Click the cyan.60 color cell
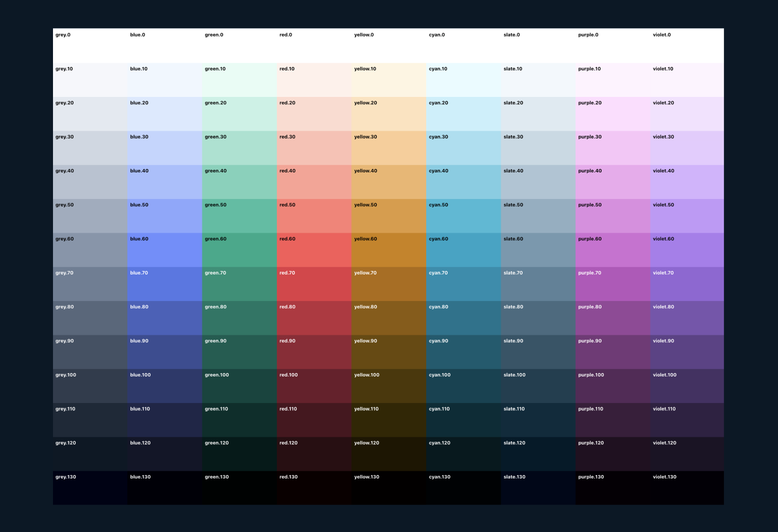 pyautogui.click(x=463, y=250)
